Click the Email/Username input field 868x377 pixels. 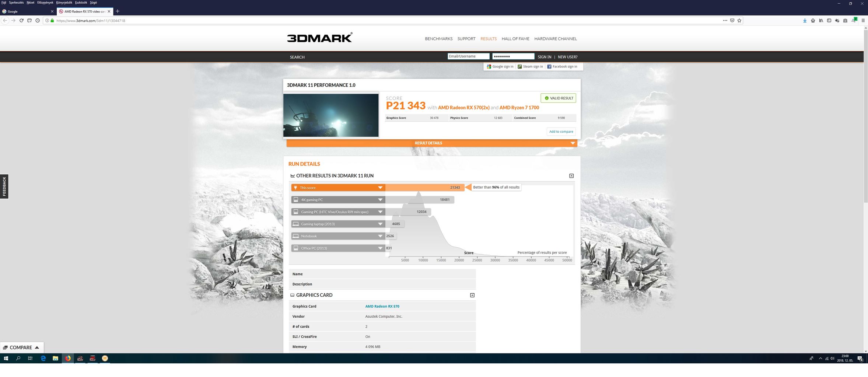click(x=468, y=56)
